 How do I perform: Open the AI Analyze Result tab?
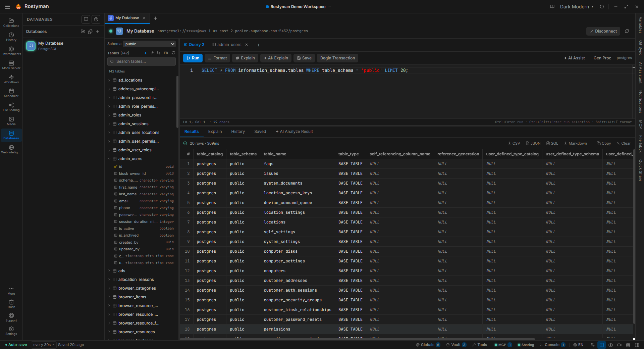point(294,132)
